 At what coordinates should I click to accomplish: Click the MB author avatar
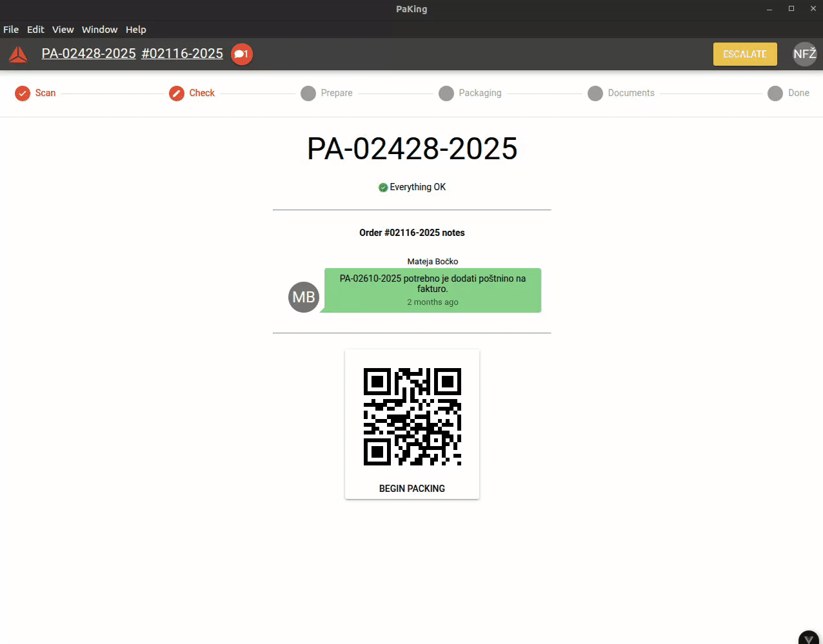pos(304,297)
